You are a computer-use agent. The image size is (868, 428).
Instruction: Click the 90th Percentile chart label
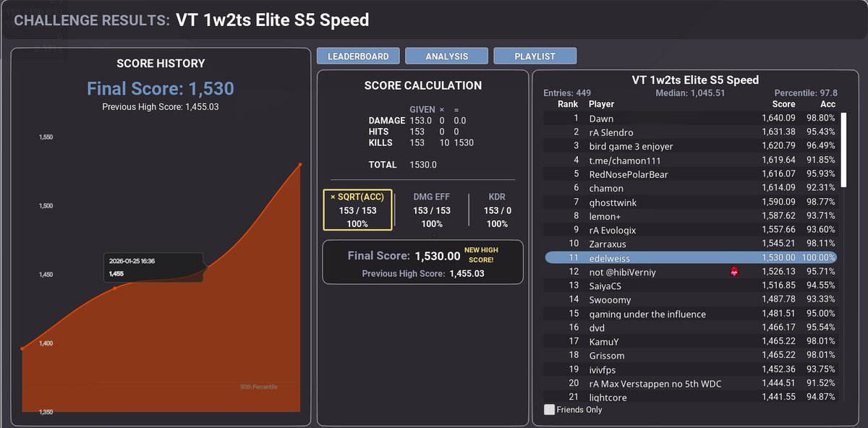point(259,387)
